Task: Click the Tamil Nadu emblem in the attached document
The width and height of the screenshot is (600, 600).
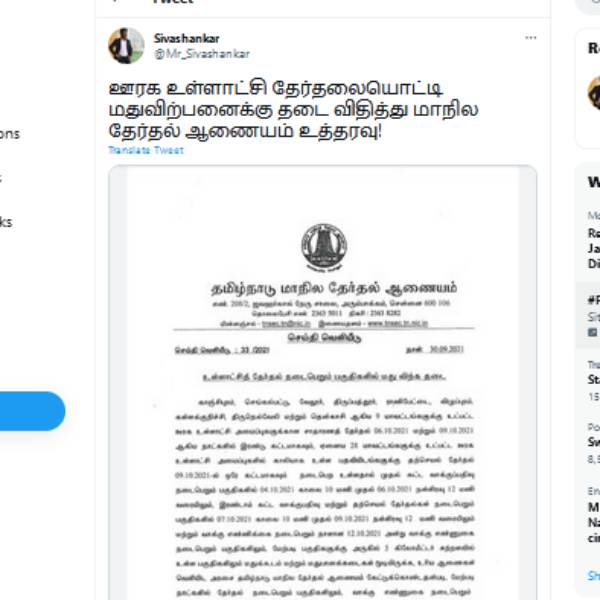Action: 324,247
